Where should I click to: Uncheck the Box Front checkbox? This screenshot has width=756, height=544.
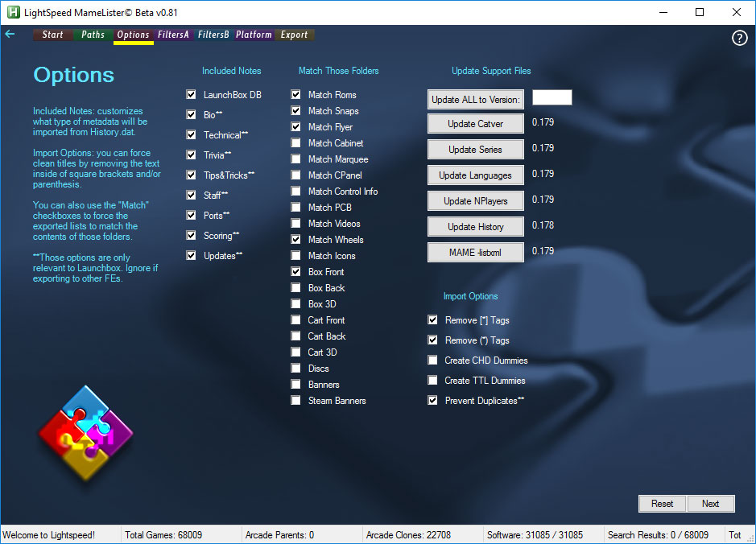click(296, 272)
